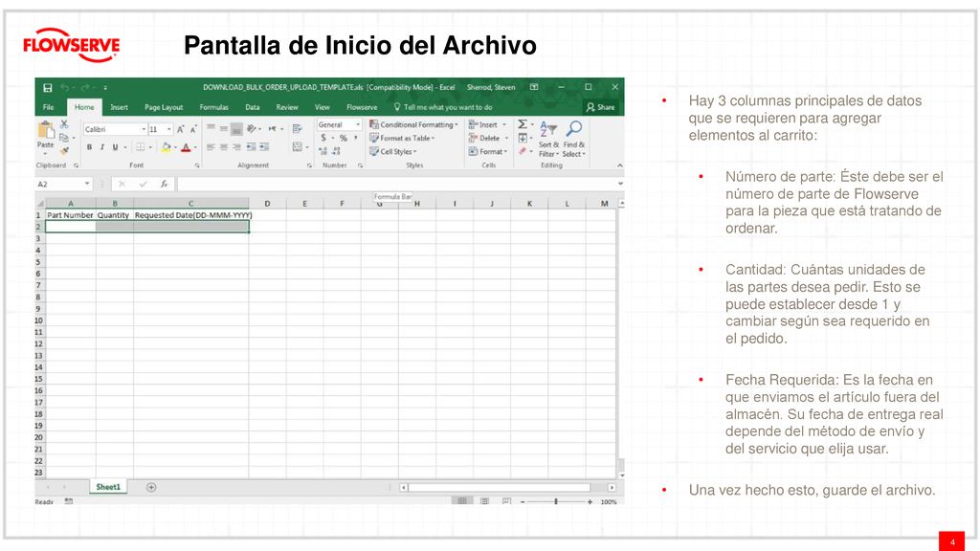This screenshot has height=551, width=980.
Task: Click the Merge & Center icon
Action: [x=297, y=146]
